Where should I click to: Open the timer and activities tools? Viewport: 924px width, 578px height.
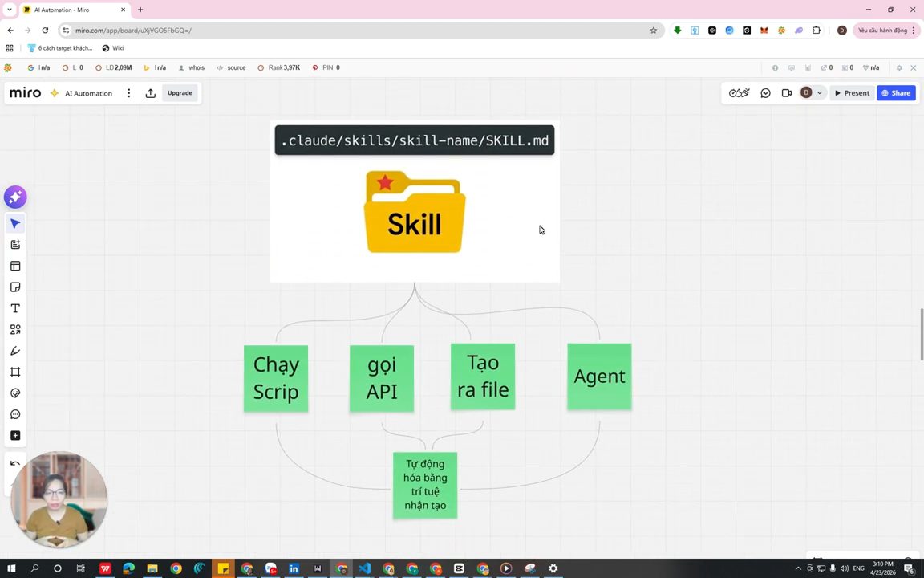coord(739,93)
